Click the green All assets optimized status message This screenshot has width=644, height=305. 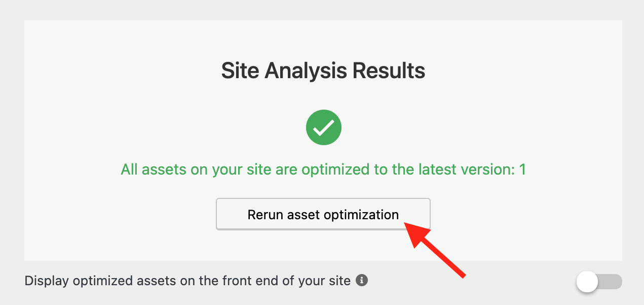[323, 169]
